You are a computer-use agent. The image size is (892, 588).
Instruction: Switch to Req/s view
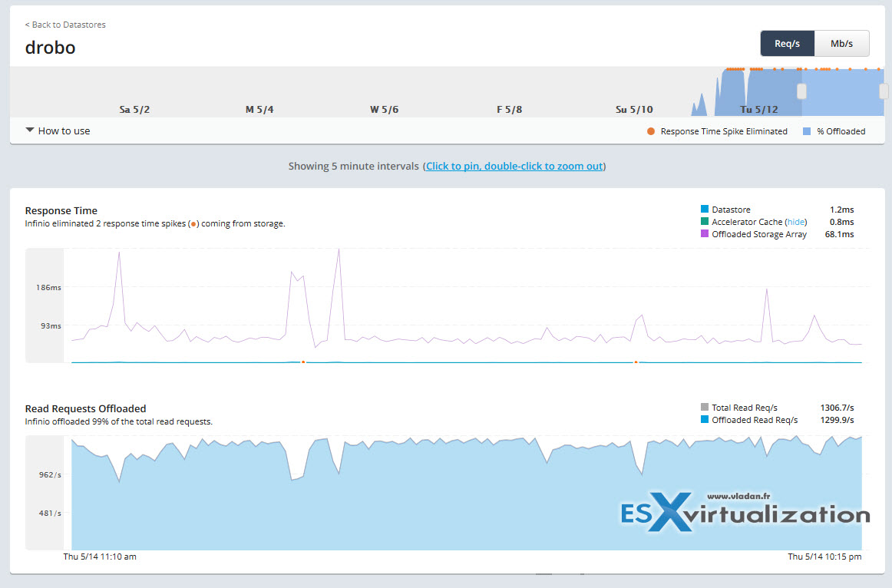tap(788, 43)
